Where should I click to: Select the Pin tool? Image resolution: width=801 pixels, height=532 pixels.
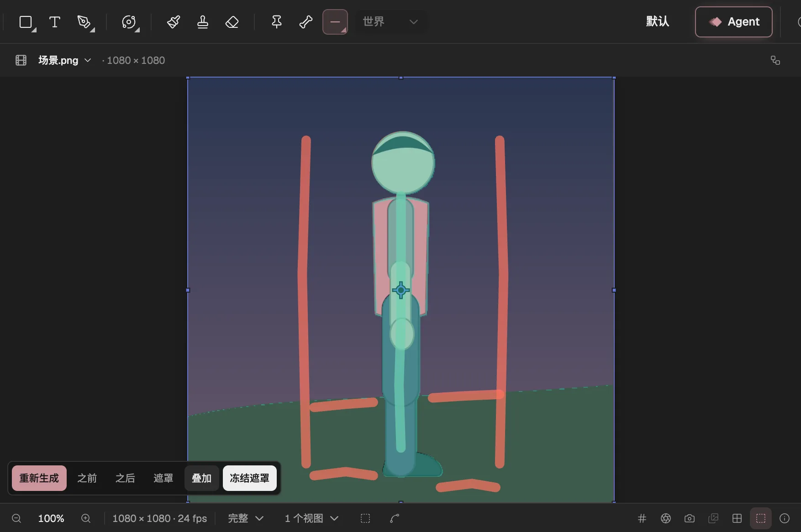[x=277, y=22]
